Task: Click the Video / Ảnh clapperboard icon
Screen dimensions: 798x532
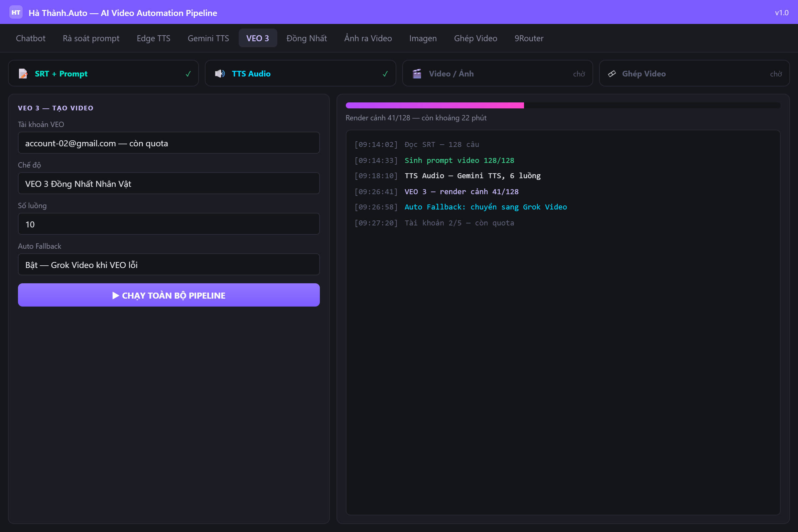Action: (417, 73)
